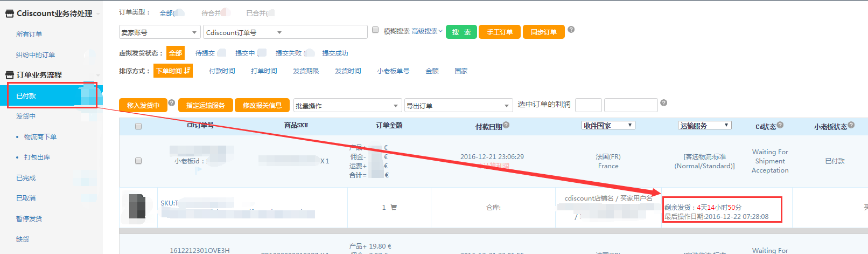Viewport: 868px width, 254px height.
Task: Click Waiting For Shipment Acceptation status, first order
Action: pyautogui.click(x=770, y=161)
